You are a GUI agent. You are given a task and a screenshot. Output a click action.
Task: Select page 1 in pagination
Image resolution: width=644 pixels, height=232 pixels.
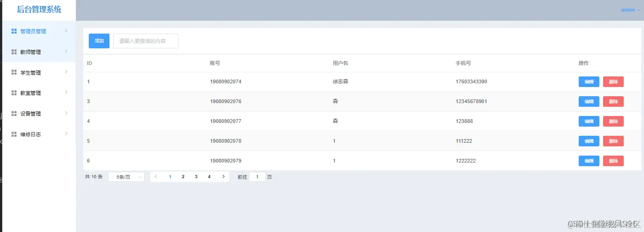pos(170,177)
